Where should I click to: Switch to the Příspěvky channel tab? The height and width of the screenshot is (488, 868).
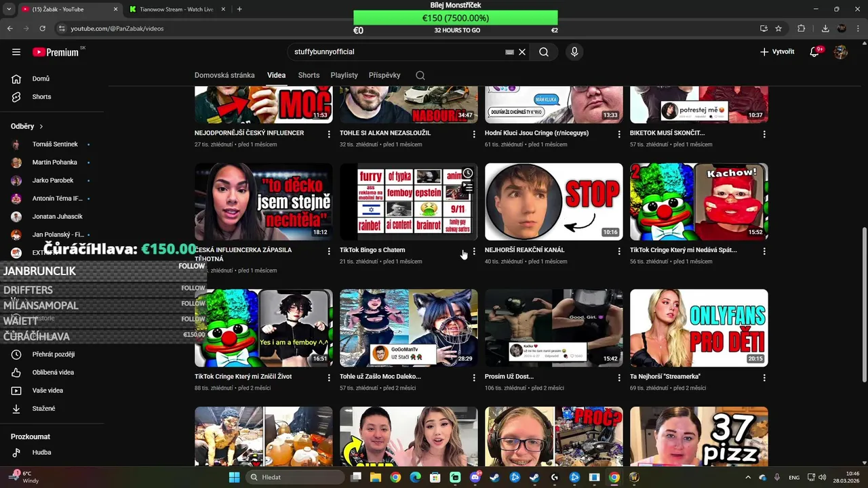[384, 75]
